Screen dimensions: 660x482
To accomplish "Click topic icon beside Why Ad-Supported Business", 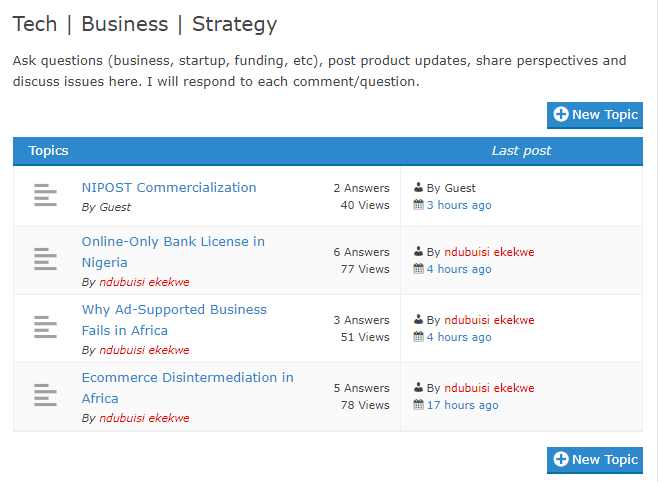I will point(45,327).
